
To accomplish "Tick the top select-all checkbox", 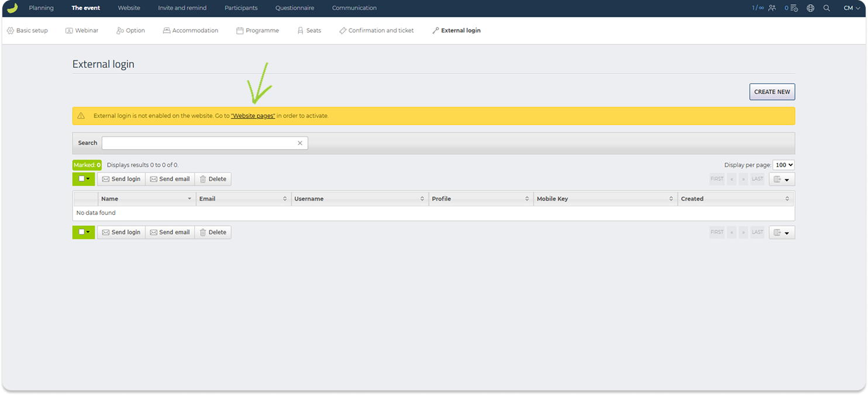I will tap(81, 179).
